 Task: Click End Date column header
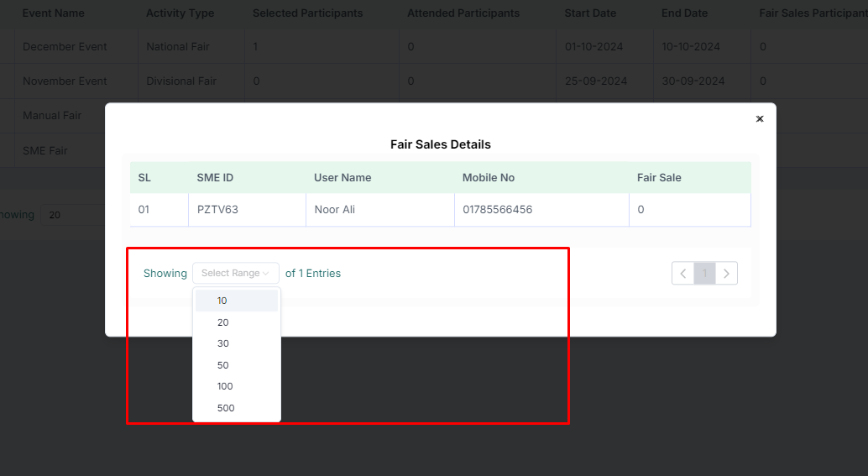[684, 13]
